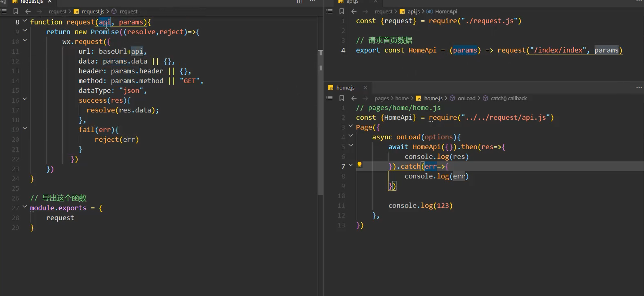Click "../../request/api.js" require path in home.js
The height and width of the screenshot is (296, 644).
(506, 118)
